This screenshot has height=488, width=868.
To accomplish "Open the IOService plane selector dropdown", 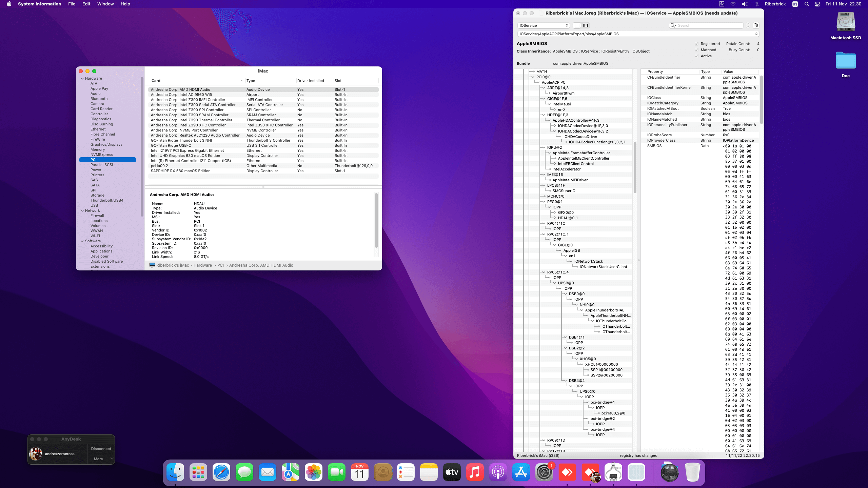I will tap(542, 25).
